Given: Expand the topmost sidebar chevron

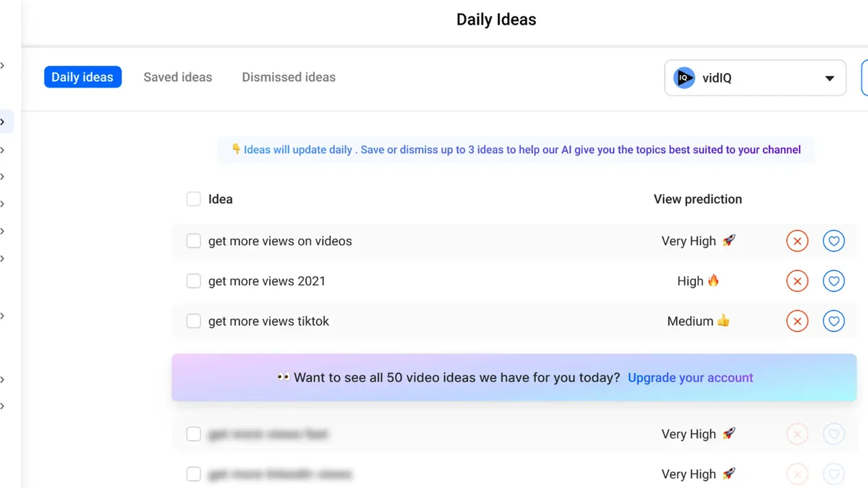Looking at the screenshot, I should pos(3,66).
